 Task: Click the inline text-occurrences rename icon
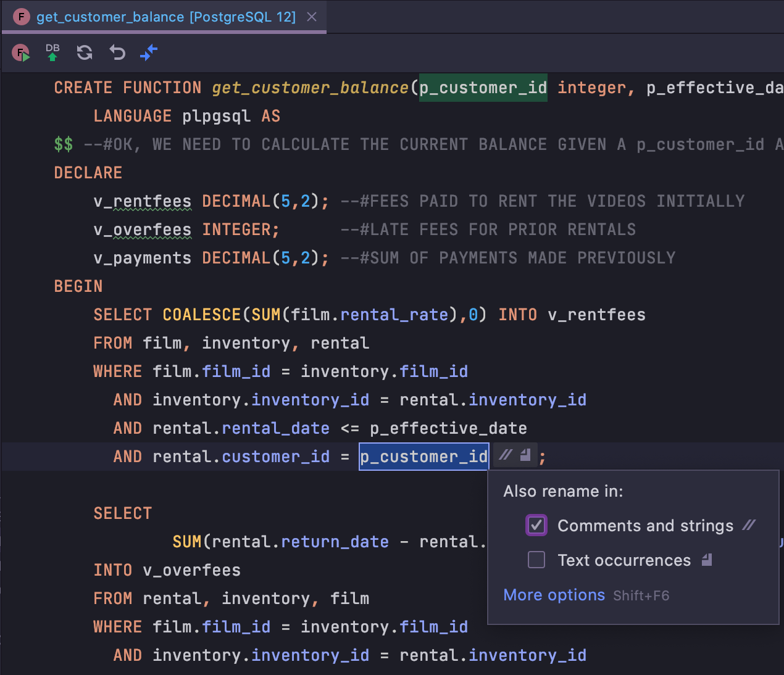point(525,455)
